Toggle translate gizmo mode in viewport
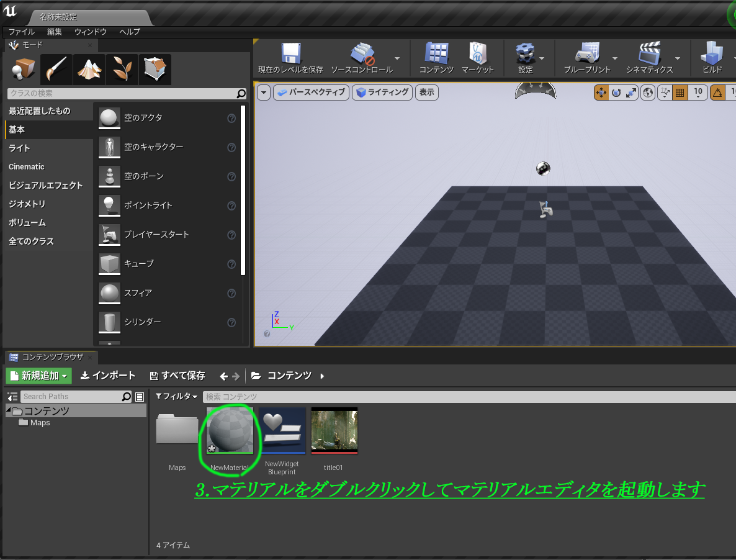 (601, 93)
